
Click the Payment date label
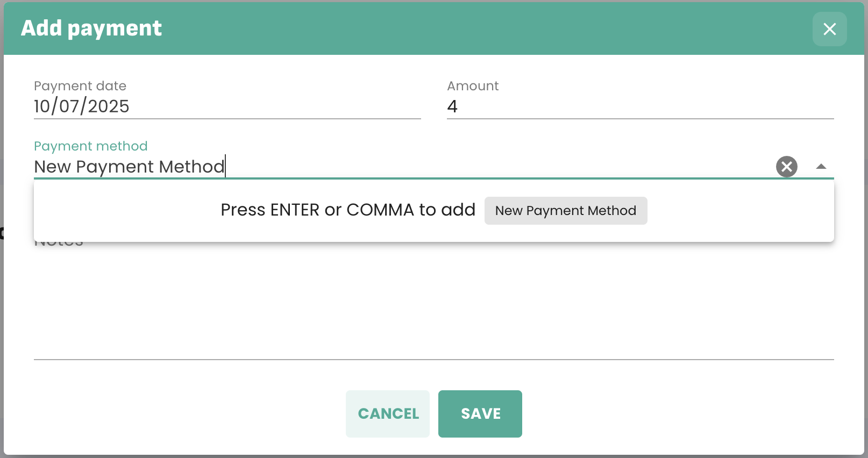coord(80,86)
